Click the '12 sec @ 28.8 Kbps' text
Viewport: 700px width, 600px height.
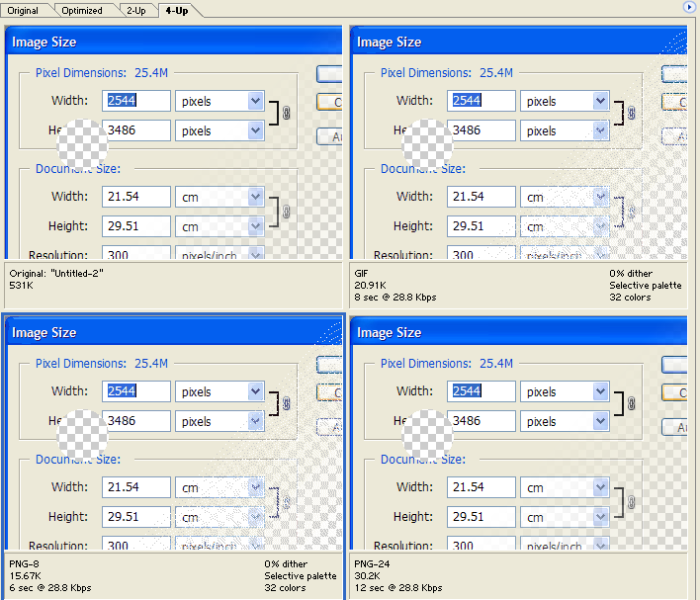click(398, 588)
